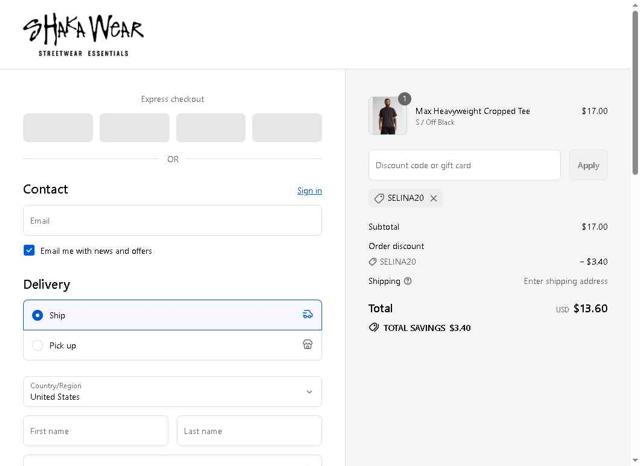The width and height of the screenshot is (640, 466).
Task: Click the third express checkout button
Action: click(211, 128)
